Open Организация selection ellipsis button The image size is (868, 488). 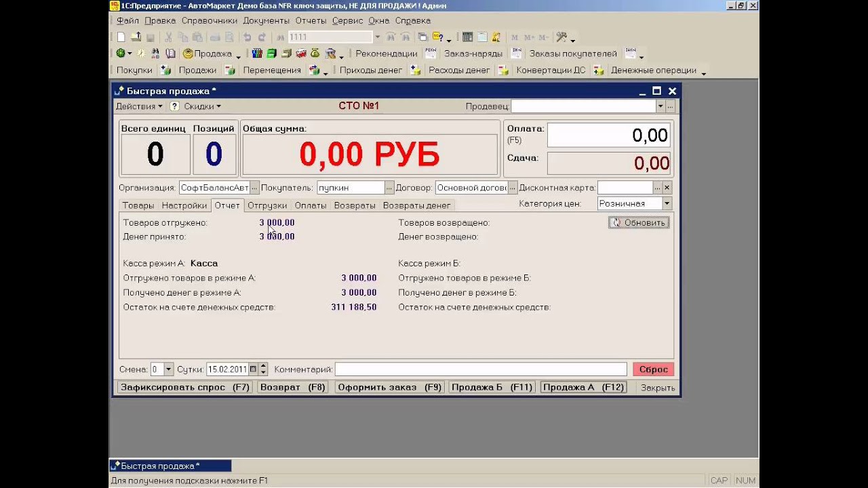254,188
